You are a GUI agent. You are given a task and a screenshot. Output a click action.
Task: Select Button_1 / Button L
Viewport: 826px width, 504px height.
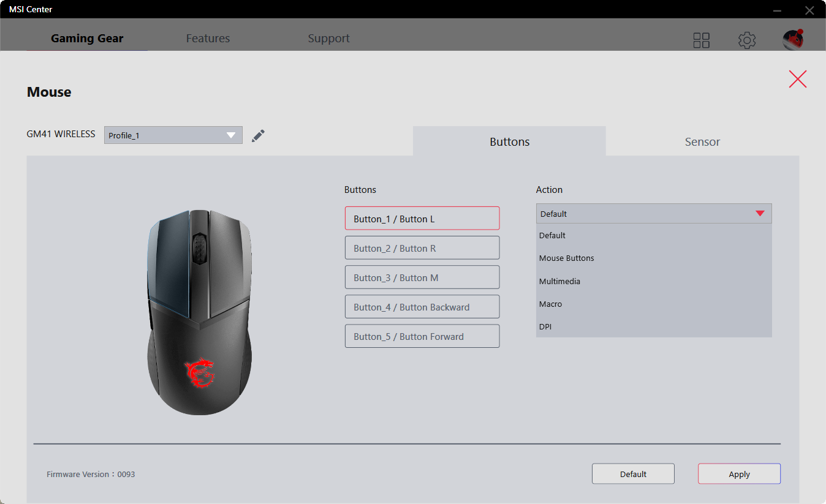422,219
